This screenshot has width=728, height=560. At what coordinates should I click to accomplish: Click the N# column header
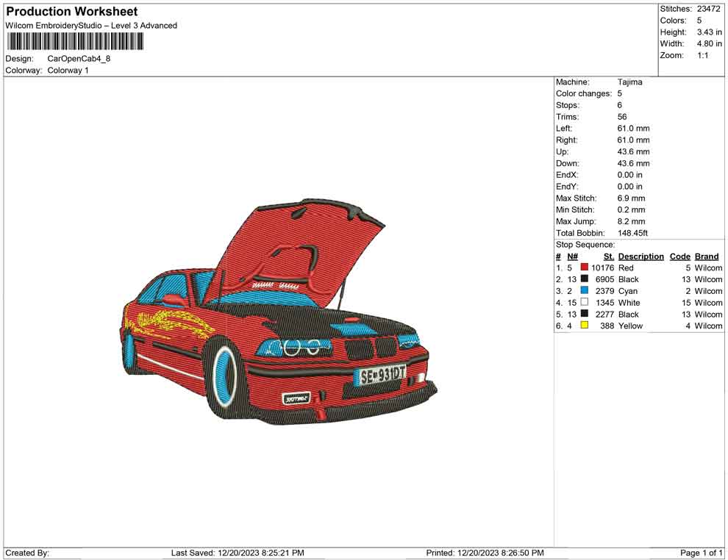[572, 256]
